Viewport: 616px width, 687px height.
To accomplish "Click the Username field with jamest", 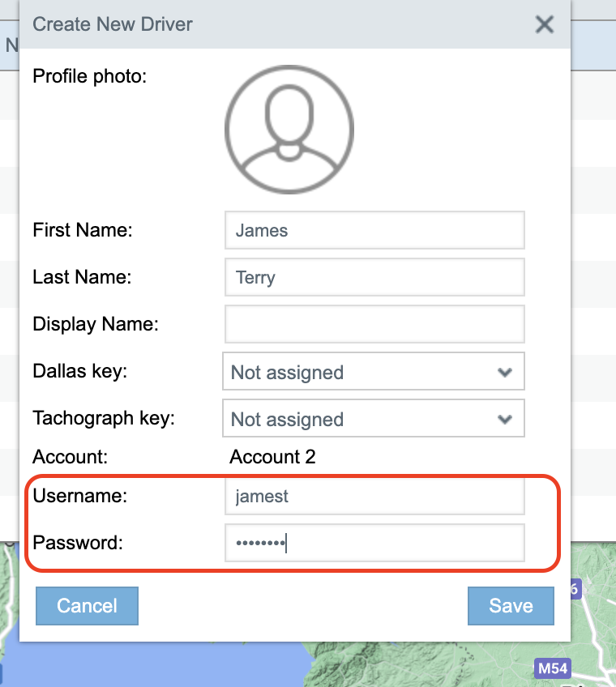I will 374,497.
